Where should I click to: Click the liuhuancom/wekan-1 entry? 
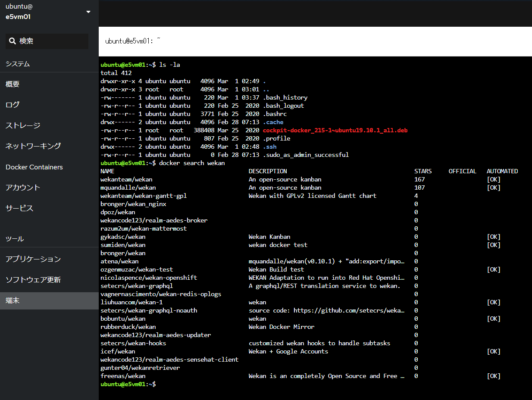click(x=131, y=302)
